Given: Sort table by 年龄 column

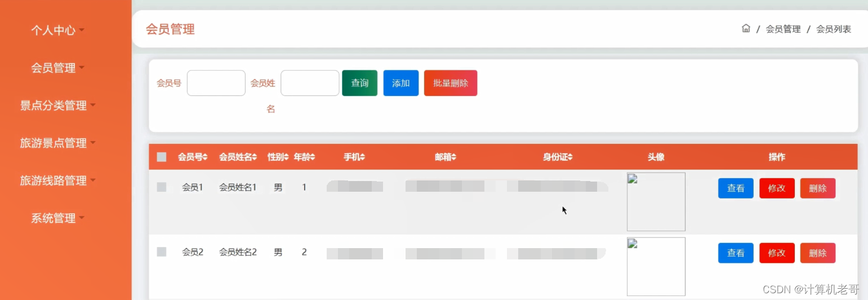Looking at the screenshot, I should (304, 157).
